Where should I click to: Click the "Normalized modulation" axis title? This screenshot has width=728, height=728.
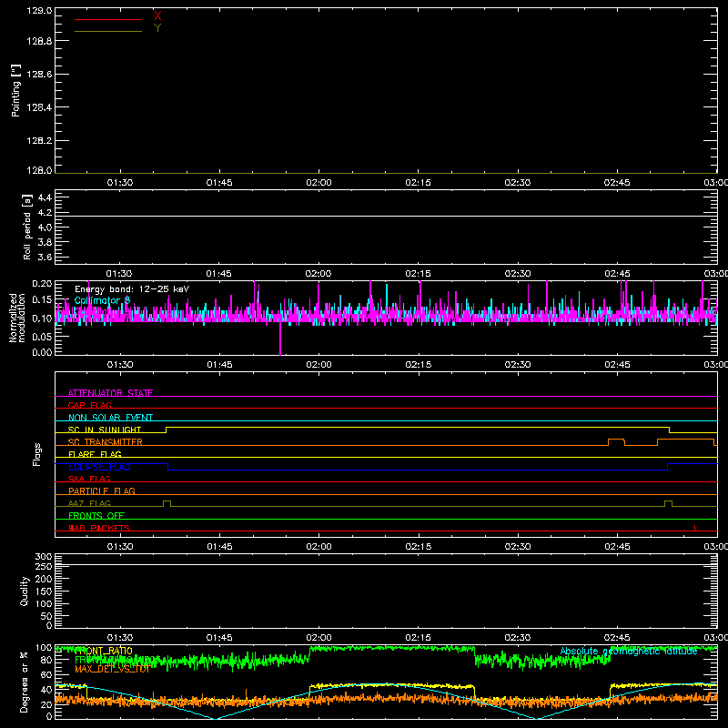(x=16, y=318)
